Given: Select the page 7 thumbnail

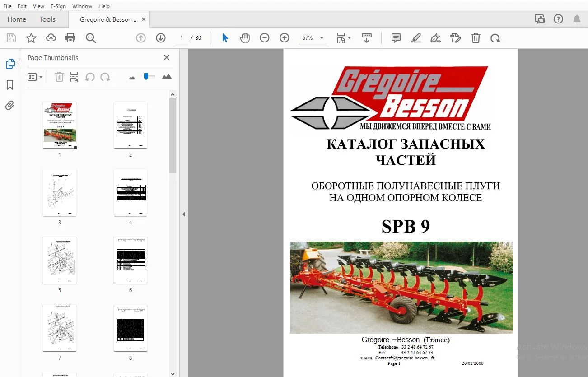Looking at the screenshot, I should click(x=60, y=328).
